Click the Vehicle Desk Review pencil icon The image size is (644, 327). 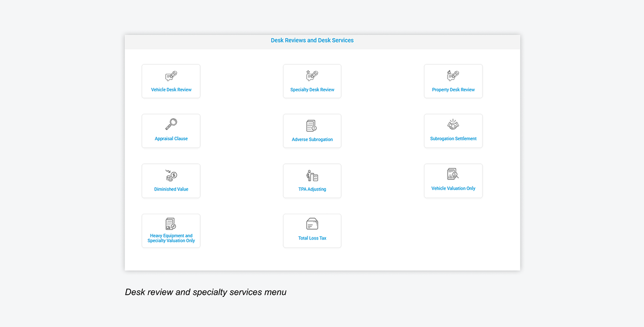(171, 76)
